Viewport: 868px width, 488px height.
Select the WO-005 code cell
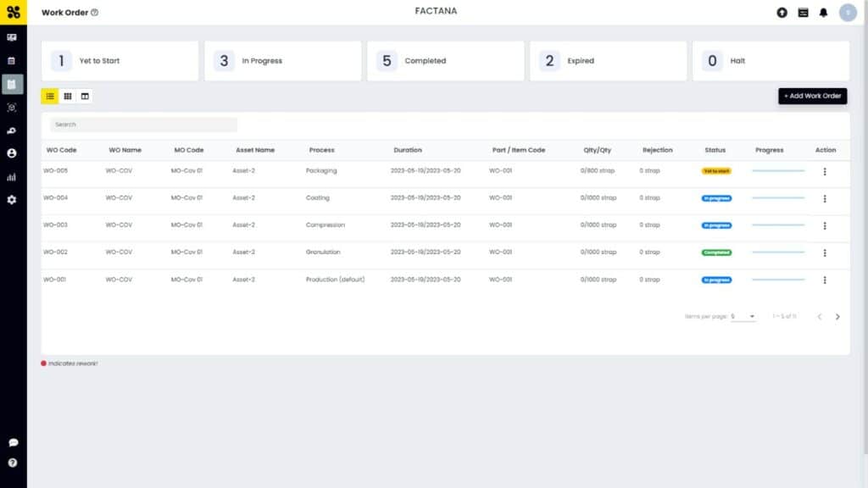[55, 170]
